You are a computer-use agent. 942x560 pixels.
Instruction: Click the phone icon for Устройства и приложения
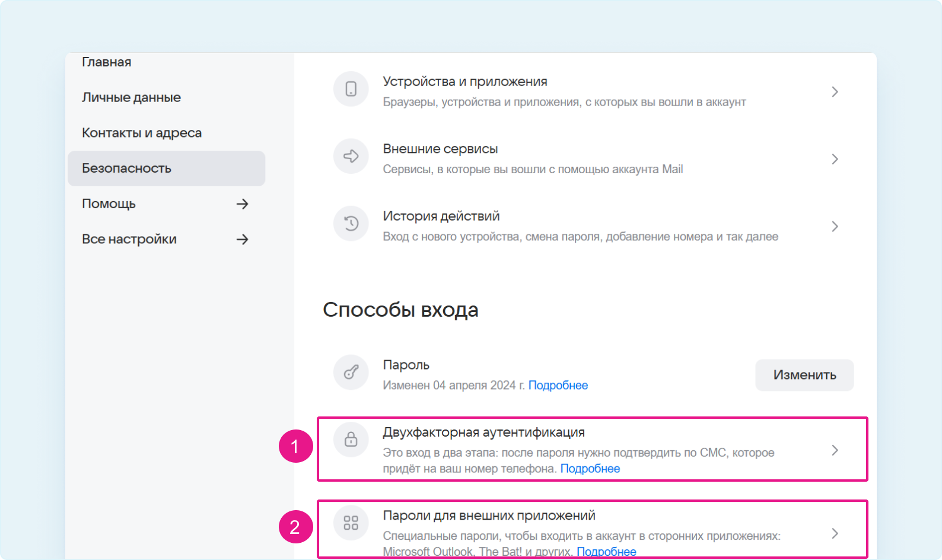(351, 89)
